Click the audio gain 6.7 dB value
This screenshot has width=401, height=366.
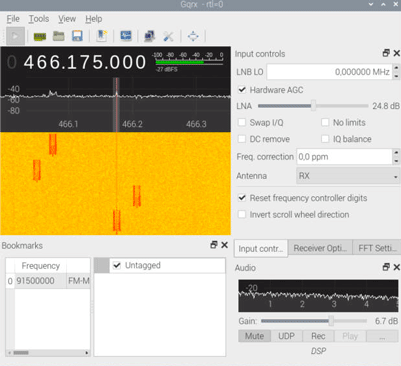386,321
